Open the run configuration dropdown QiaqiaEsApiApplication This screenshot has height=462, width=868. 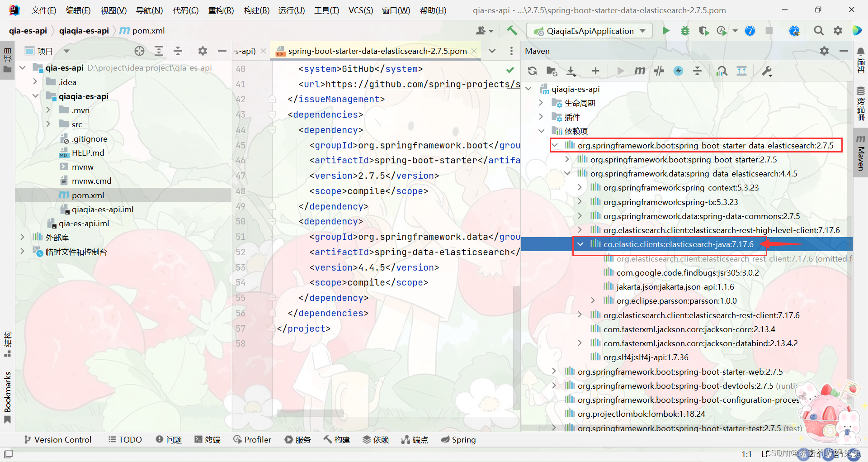coord(590,31)
